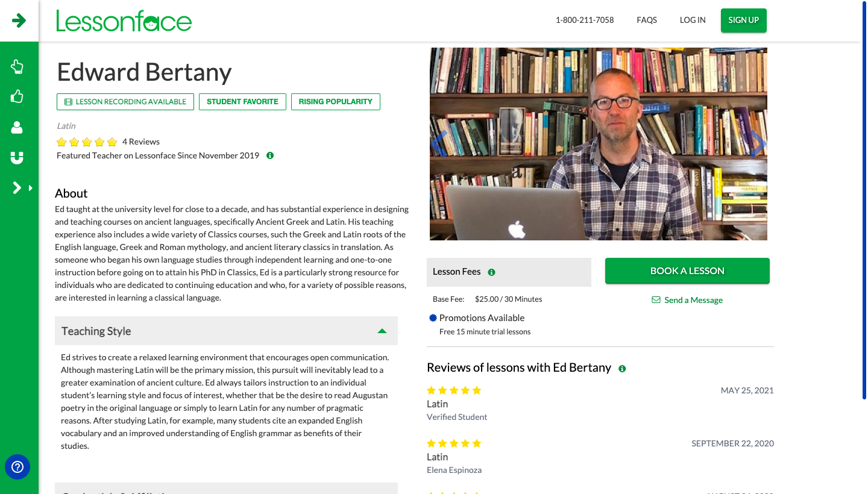
Task: Open the LOG IN page
Action: pos(693,20)
